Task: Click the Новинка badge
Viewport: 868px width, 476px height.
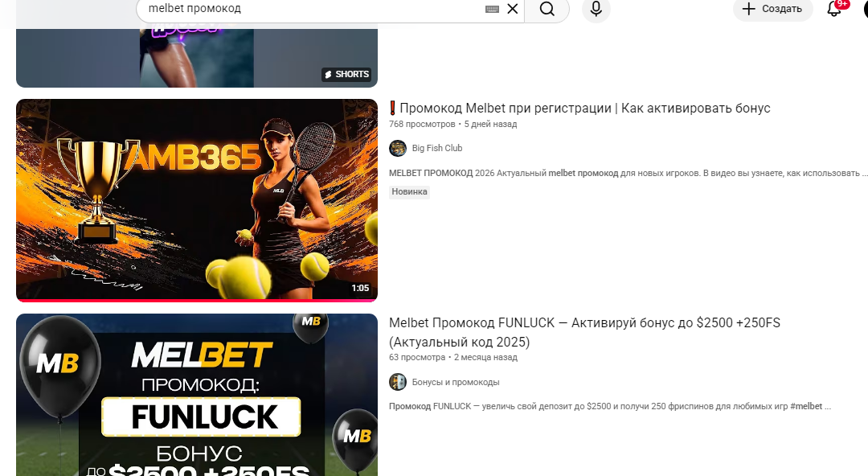Action: pos(409,191)
